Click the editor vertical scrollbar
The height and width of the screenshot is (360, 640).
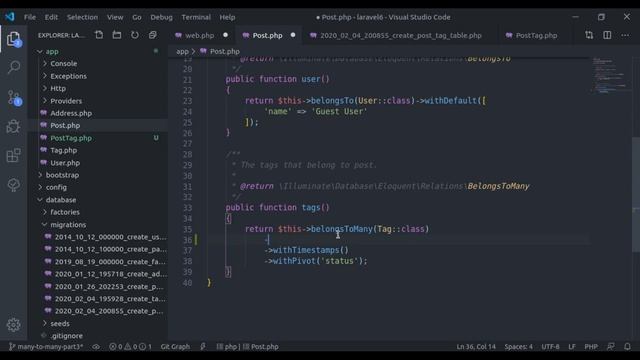click(x=636, y=195)
